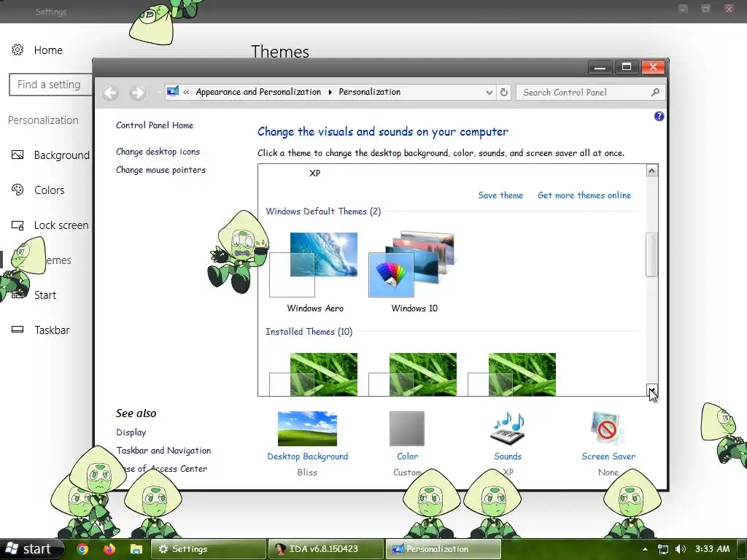The height and width of the screenshot is (560, 747).
Task: Click the Colors palette icon in Settings sidebar
Action: 18,190
